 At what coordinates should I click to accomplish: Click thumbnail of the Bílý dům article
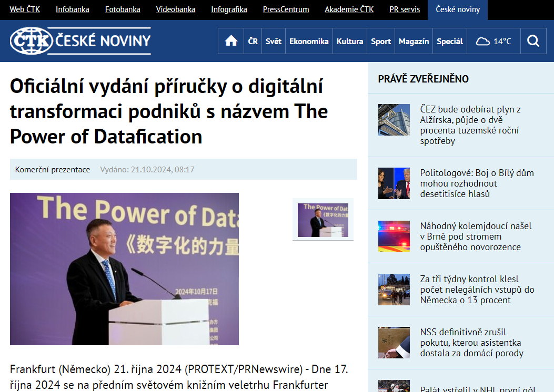(394, 183)
